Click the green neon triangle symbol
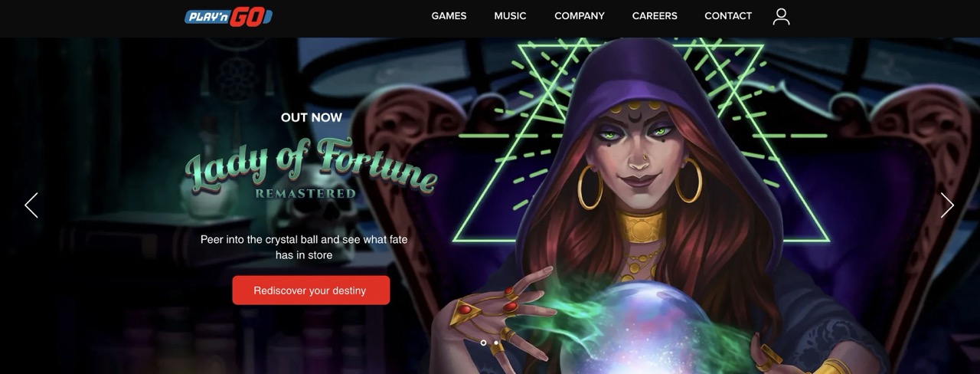The width and height of the screenshot is (980, 374). 643,138
